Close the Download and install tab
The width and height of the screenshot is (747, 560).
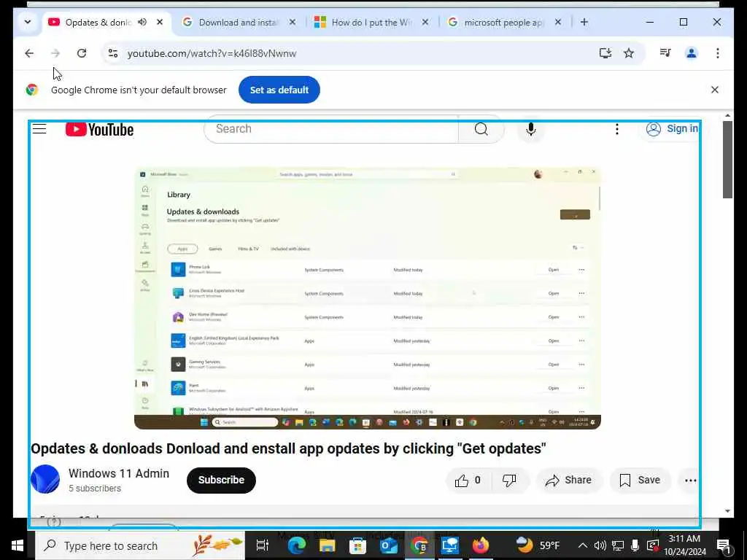point(293,22)
